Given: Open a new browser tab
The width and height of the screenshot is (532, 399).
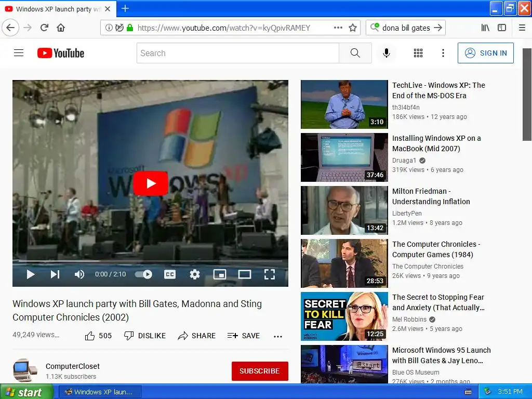Looking at the screenshot, I should coord(125,8).
